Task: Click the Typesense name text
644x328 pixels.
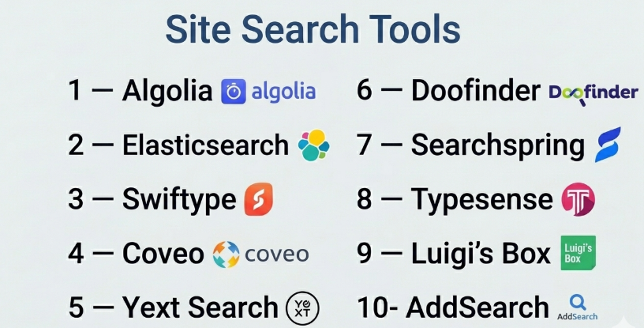Action: pos(482,199)
